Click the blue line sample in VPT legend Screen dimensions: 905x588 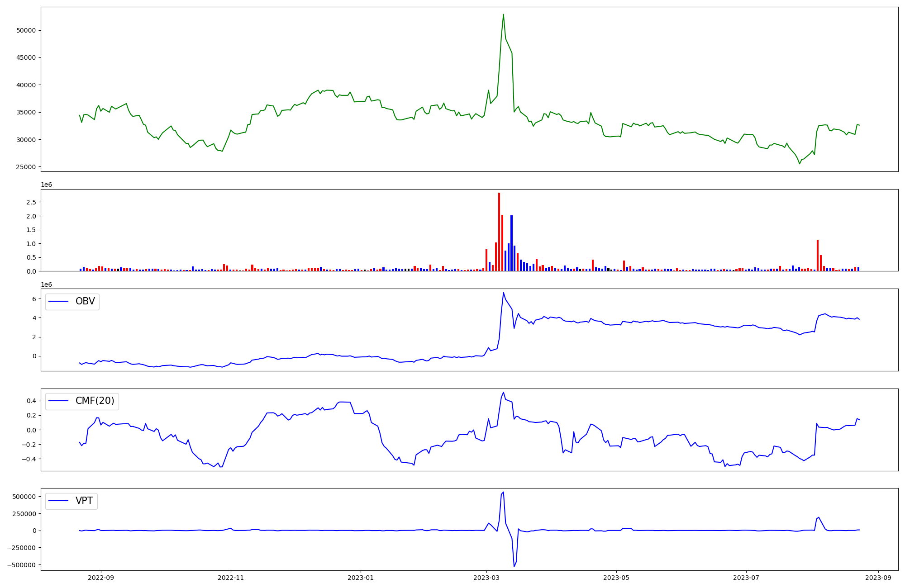58,501
